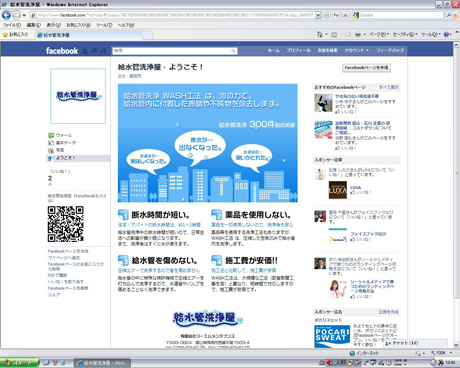Image resolution: width=460 pixels, height=368 pixels.
Task: Click the Refresh icon next to address bar
Action: pyautogui.click(x=336, y=15)
